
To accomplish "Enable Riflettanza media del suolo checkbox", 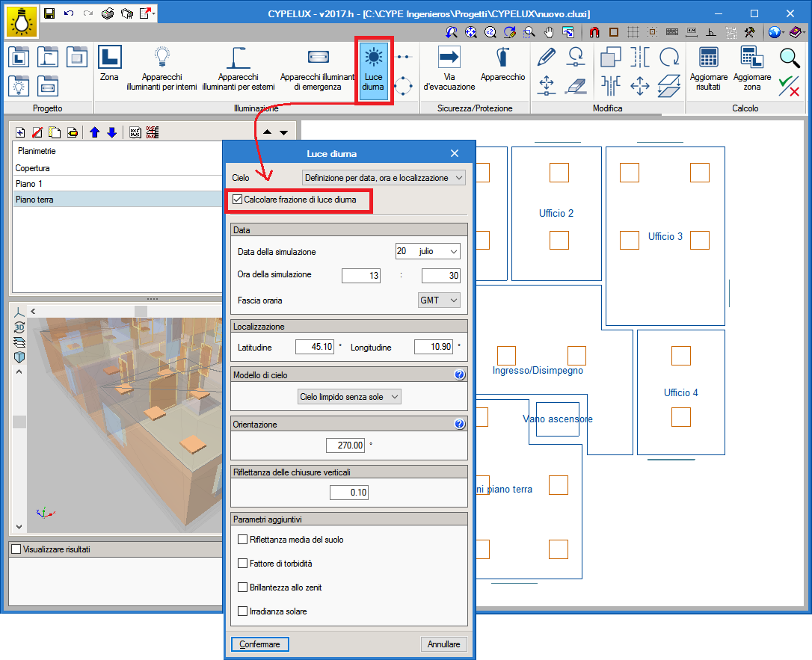I will click(242, 540).
